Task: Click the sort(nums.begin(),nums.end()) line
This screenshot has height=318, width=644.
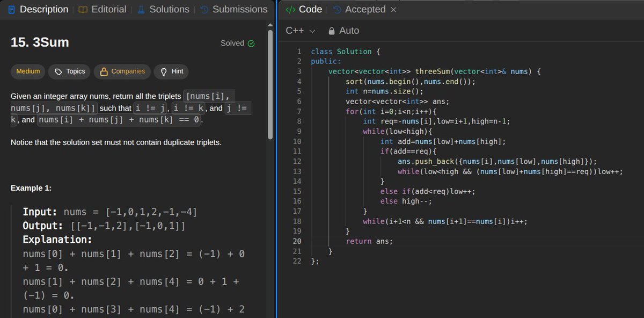Action: 411,82
